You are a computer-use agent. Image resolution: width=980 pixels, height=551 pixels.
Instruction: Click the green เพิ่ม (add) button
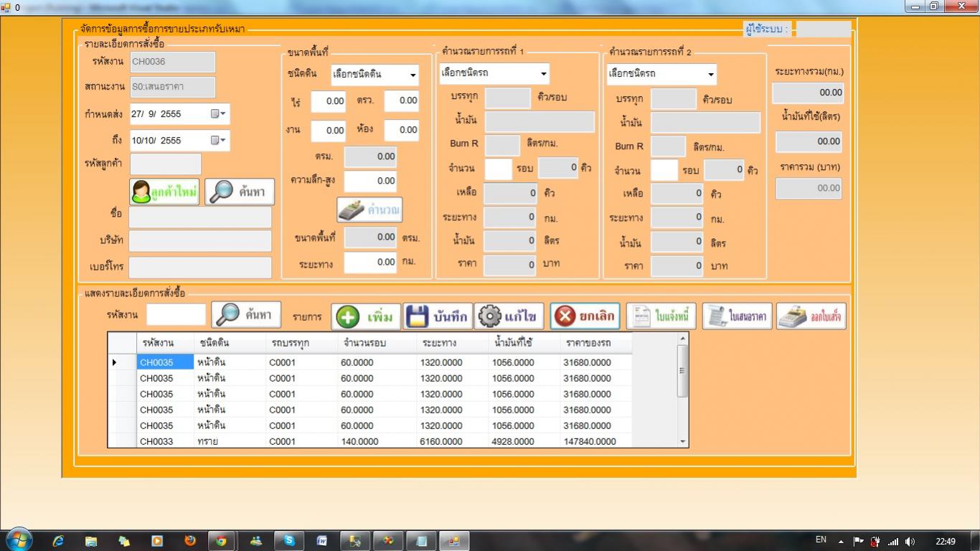[366, 316]
